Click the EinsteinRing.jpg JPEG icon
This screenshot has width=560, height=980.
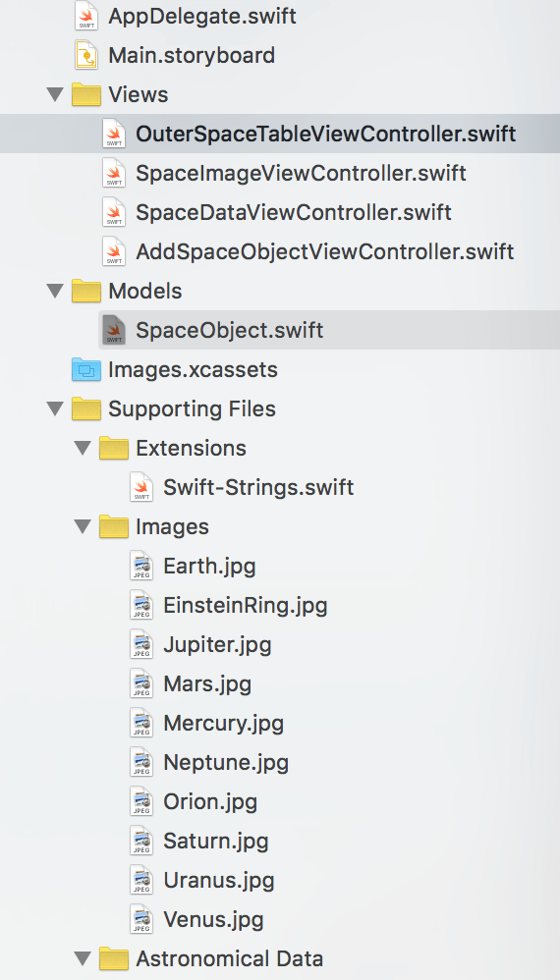coord(141,606)
